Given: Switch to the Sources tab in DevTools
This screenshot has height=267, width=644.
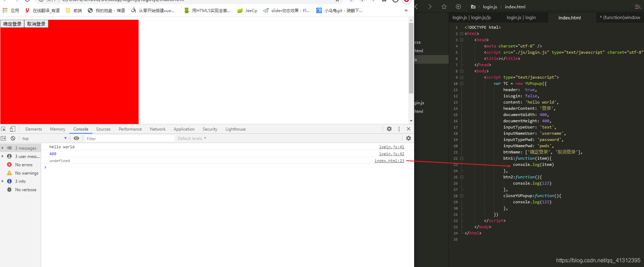Looking at the screenshot, I should [x=103, y=129].
